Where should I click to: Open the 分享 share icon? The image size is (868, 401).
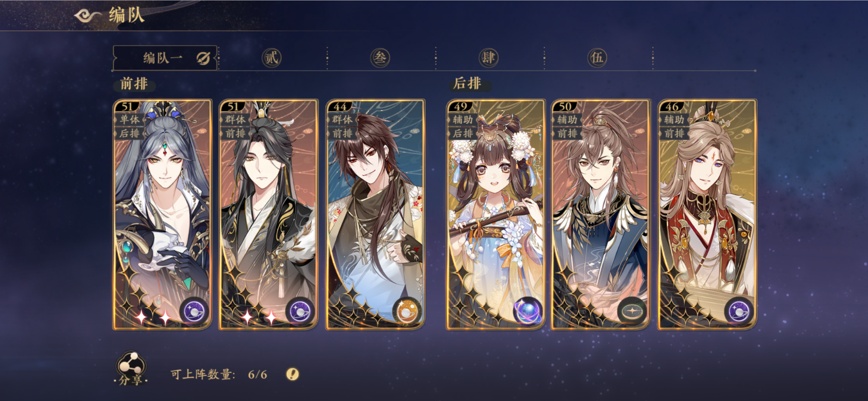131,368
